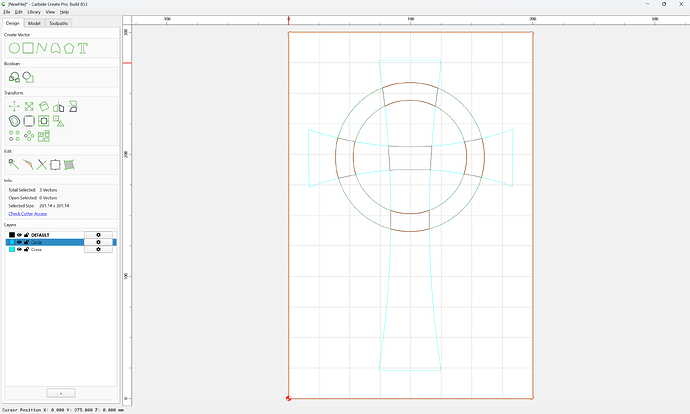The image size is (690, 414).
Task: Pick the Text creation tool
Action: point(83,48)
